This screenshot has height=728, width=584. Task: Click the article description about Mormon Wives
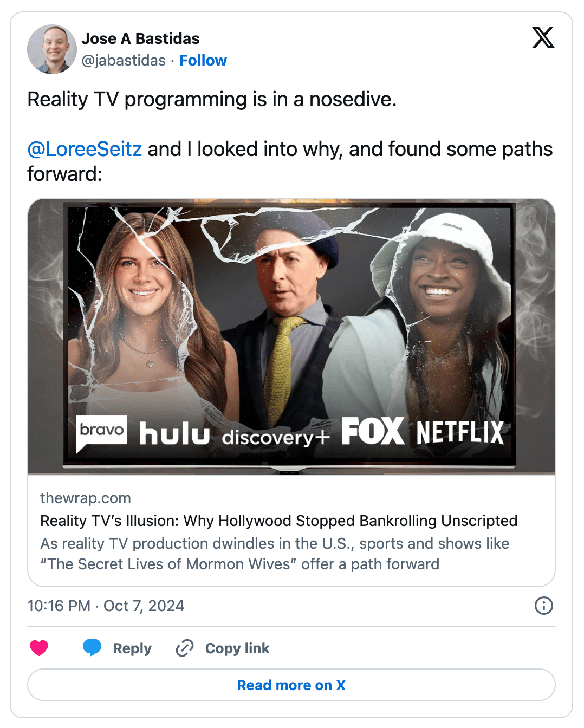pos(275,554)
